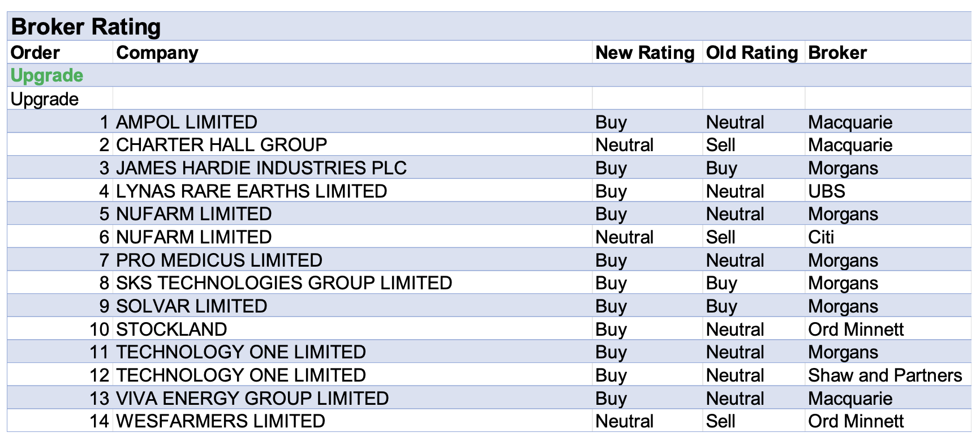Click the AMPOL LIMITED company cell
The height and width of the screenshot is (445, 980).
click(187, 122)
